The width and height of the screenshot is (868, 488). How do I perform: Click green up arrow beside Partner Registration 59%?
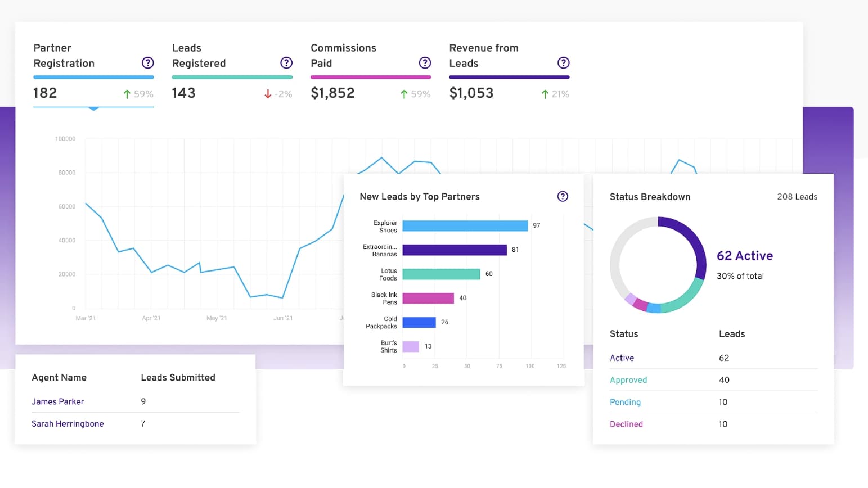[x=127, y=94]
